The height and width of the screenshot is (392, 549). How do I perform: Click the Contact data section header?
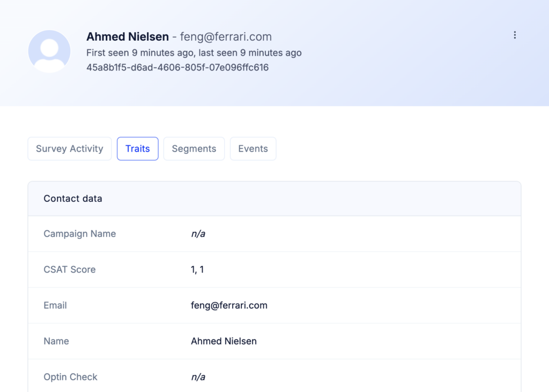tap(73, 199)
